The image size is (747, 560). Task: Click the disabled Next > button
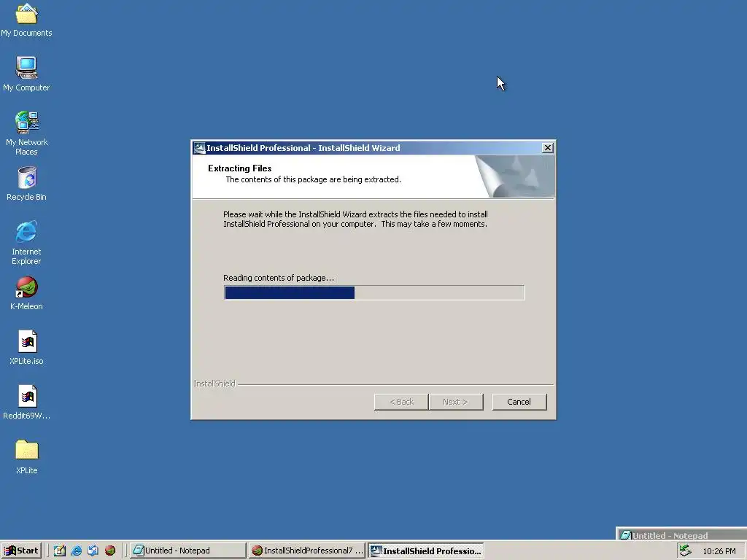click(455, 402)
